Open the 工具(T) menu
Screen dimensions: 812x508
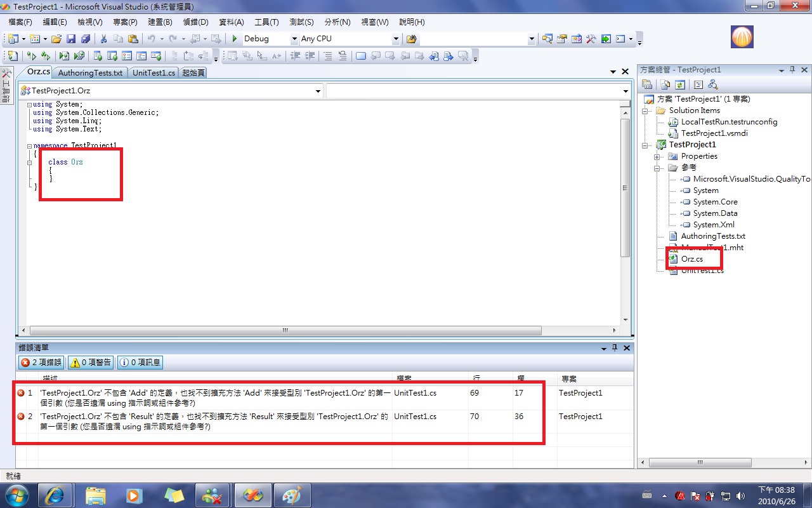pyautogui.click(x=266, y=22)
